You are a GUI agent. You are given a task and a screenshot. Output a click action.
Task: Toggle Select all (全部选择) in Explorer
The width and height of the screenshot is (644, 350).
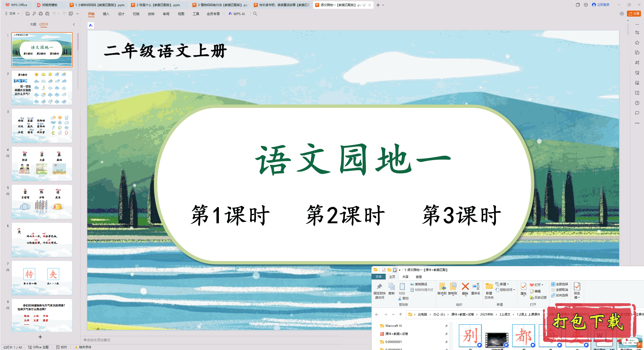(x=559, y=284)
